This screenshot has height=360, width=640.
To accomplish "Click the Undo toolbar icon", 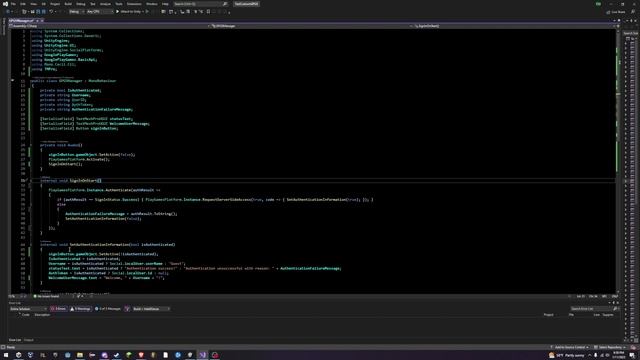I will tap(51, 12).
